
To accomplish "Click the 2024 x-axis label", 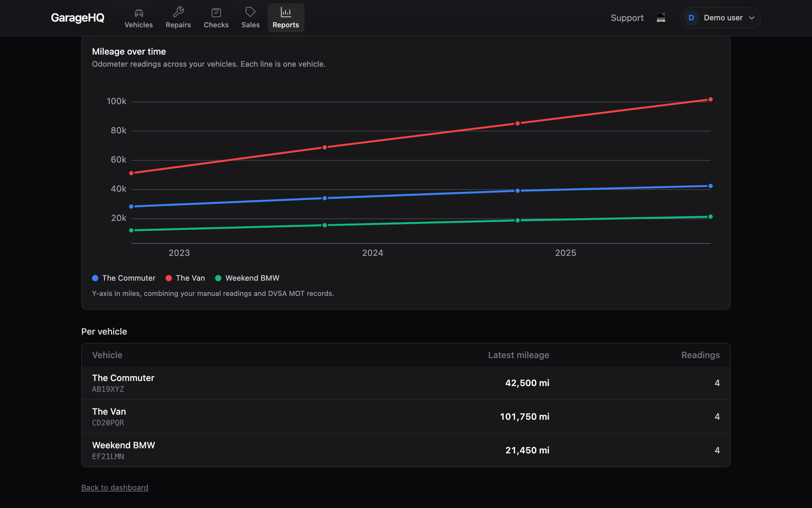I will (x=372, y=253).
